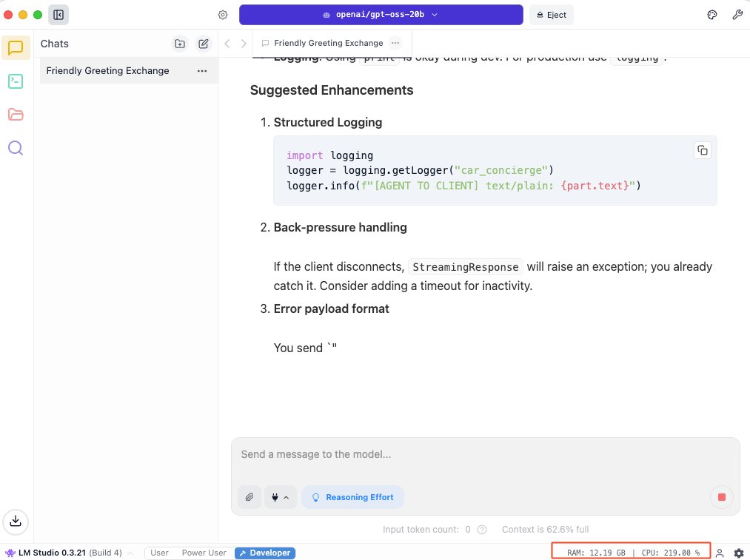Open the Developer terminal sidebar icon

[16, 81]
